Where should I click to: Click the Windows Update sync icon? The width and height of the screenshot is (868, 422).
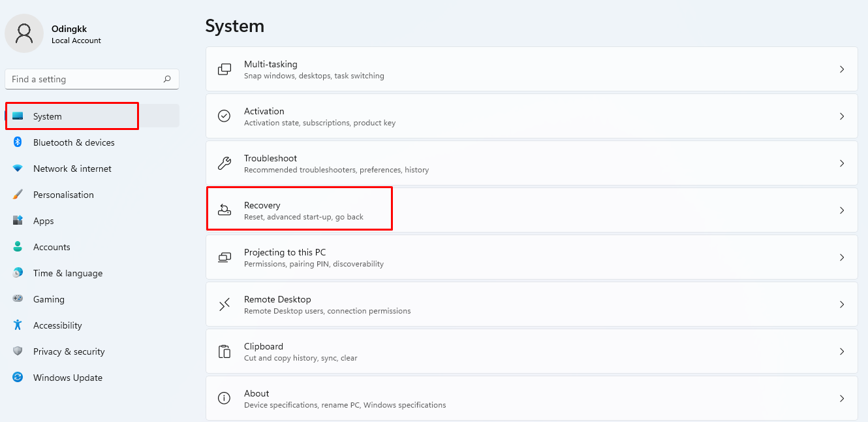coord(18,378)
